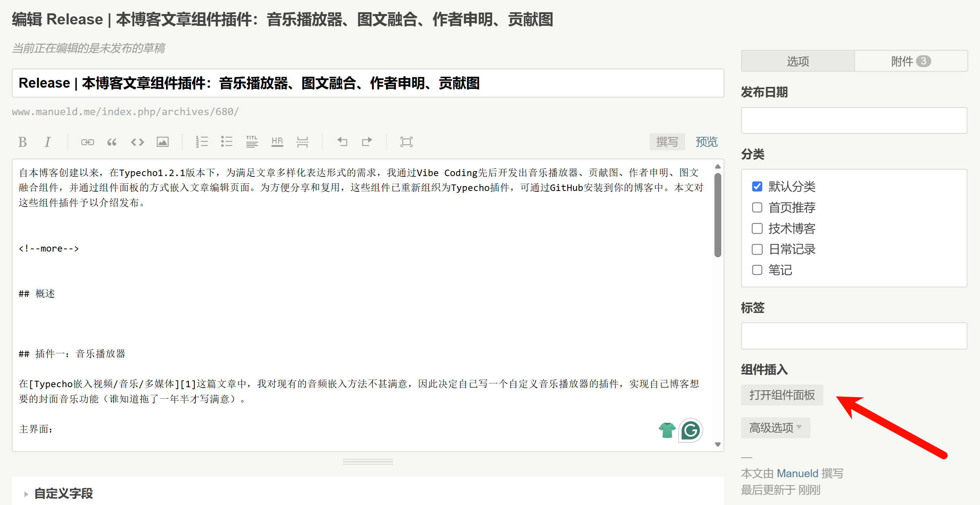980x505 pixels.
Task: Enable the 技术博客 category checkbox
Action: pos(757,228)
